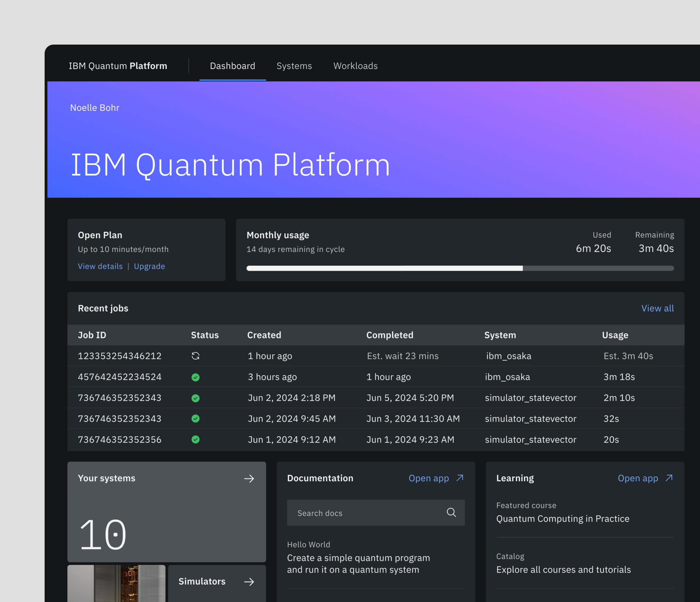This screenshot has width=700, height=602.
Task: Switch to the Dashboard tab
Action: [x=232, y=66]
